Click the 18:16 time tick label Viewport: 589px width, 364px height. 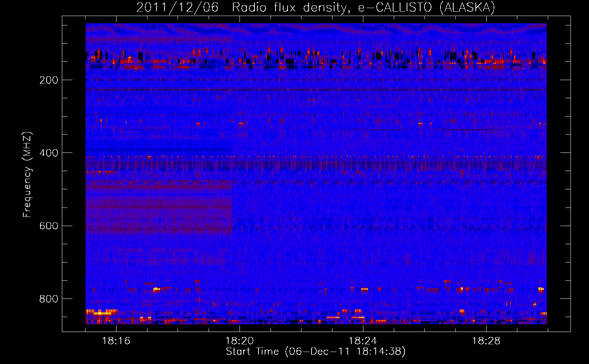click(116, 341)
